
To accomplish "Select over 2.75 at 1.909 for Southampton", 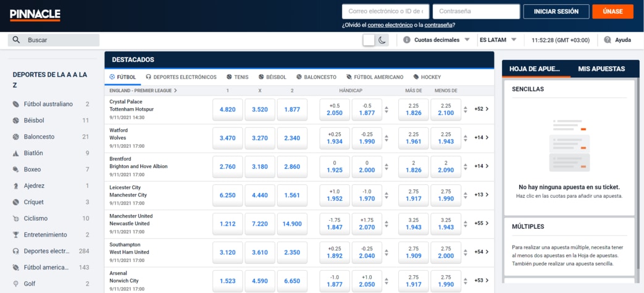I will (414, 252).
